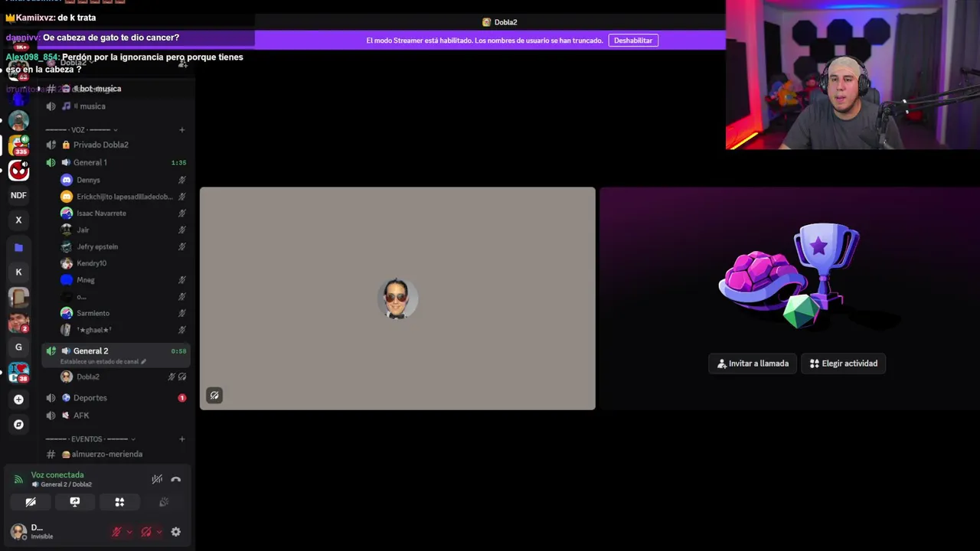Click the streamer webcam overlay

pyautogui.click(x=853, y=74)
